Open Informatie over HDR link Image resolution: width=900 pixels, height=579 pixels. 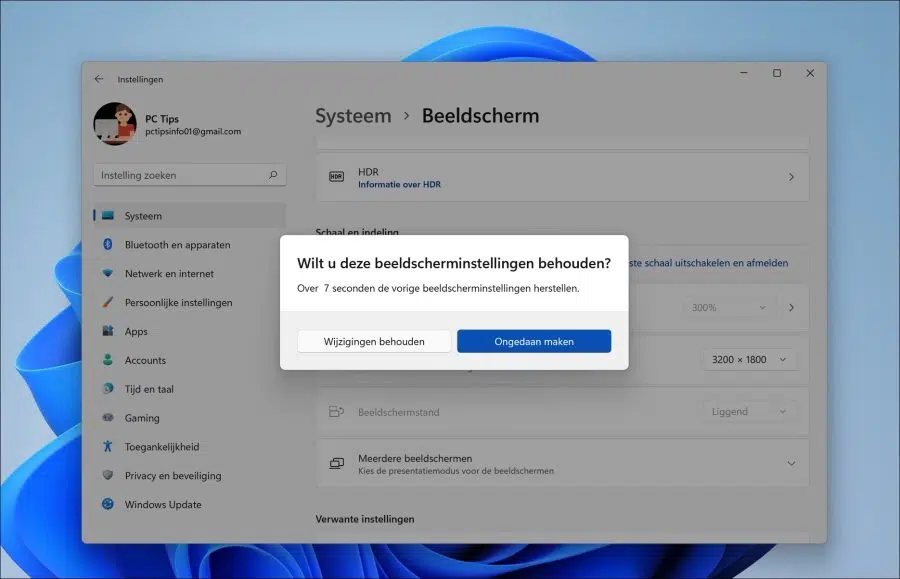[399, 184]
